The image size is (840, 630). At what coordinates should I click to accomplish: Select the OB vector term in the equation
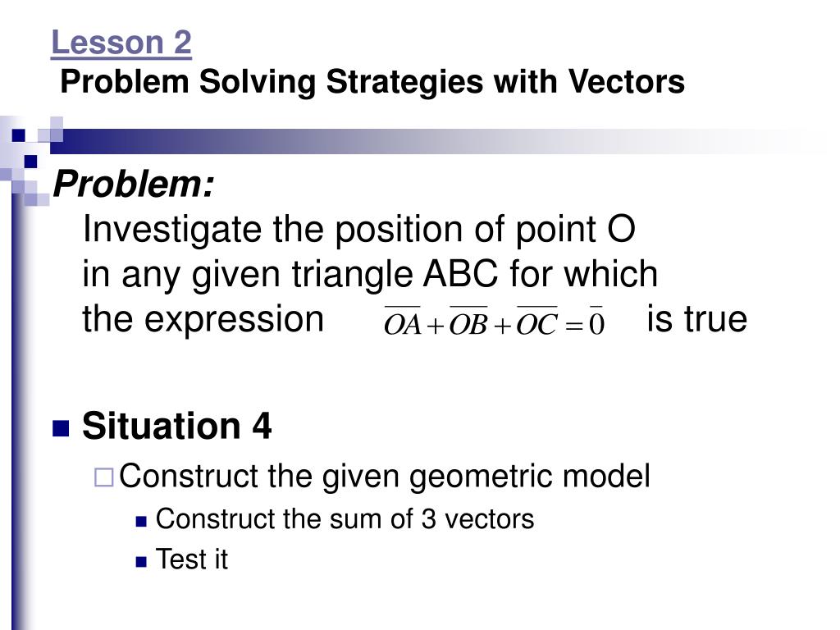pos(468,324)
